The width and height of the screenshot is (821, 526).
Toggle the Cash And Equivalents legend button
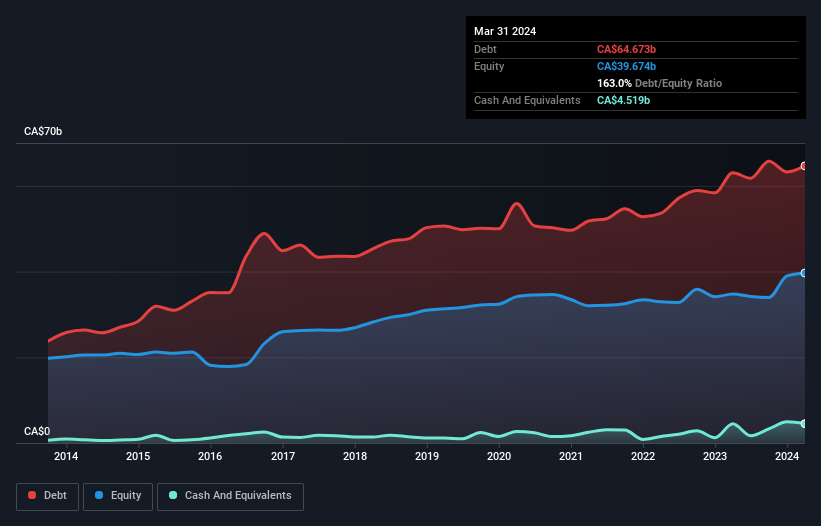point(230,496)
